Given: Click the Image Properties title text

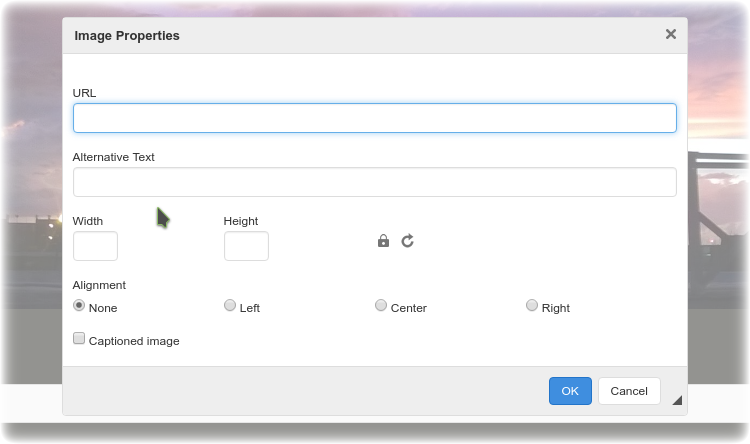Looking at the screenshot, I should (x=127, y=36).
